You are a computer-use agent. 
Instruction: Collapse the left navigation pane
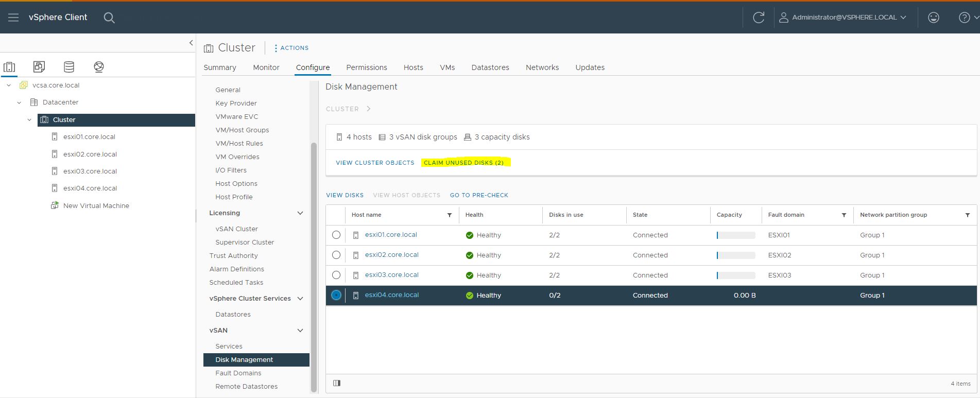(191, 43)
